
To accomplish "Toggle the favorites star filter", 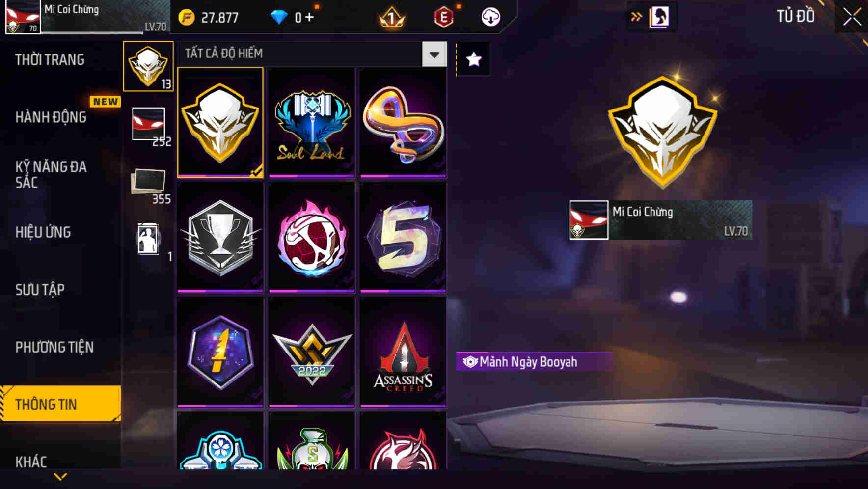I will pos(474,59).
